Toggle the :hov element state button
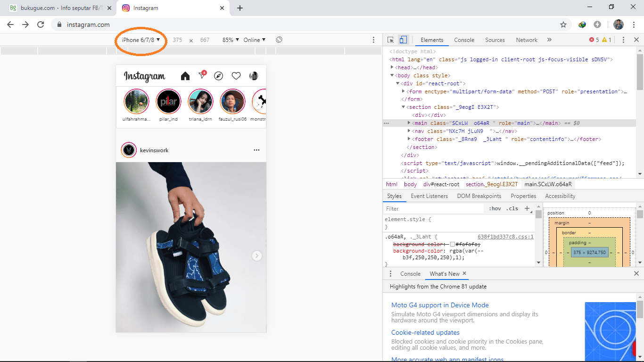 pyautogui.click(x=495, y=208)
